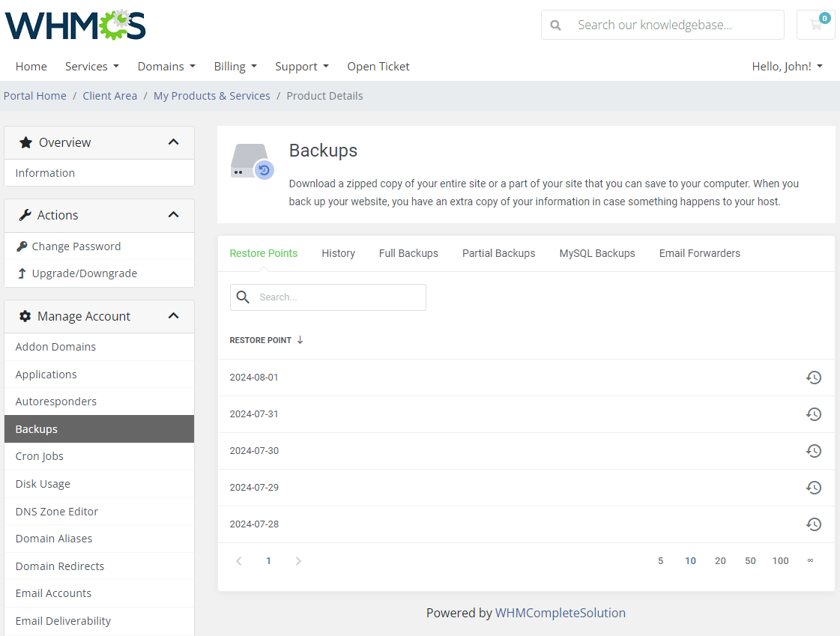Click Client Area breadcrumb link
Viewport: 840px width, 636px height.
pos(110,96)
